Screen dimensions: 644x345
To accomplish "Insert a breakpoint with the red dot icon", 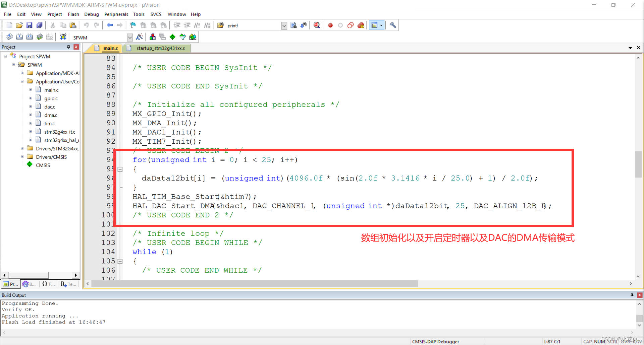I will pyautogui.click(x=330, y=25).
